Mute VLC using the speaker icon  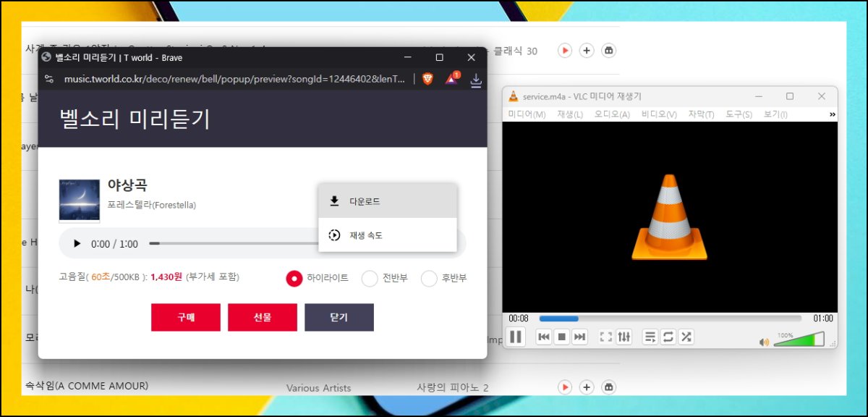pyautogui.click(x=764, y=342)
